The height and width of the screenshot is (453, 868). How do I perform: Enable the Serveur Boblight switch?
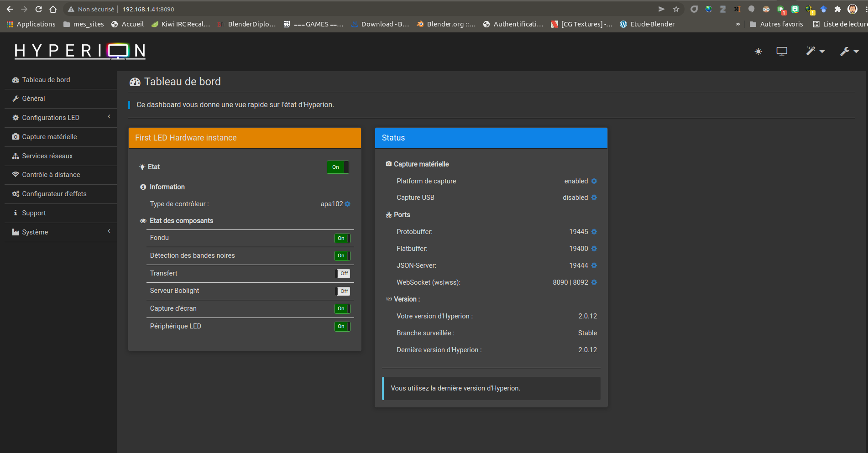point(342,291)
